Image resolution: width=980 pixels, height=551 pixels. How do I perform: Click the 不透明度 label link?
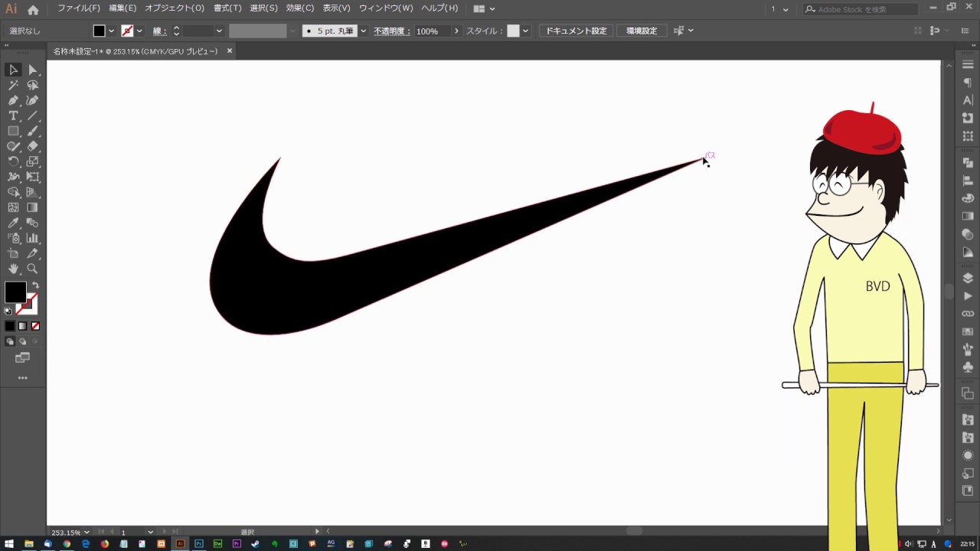pos(391,31)
